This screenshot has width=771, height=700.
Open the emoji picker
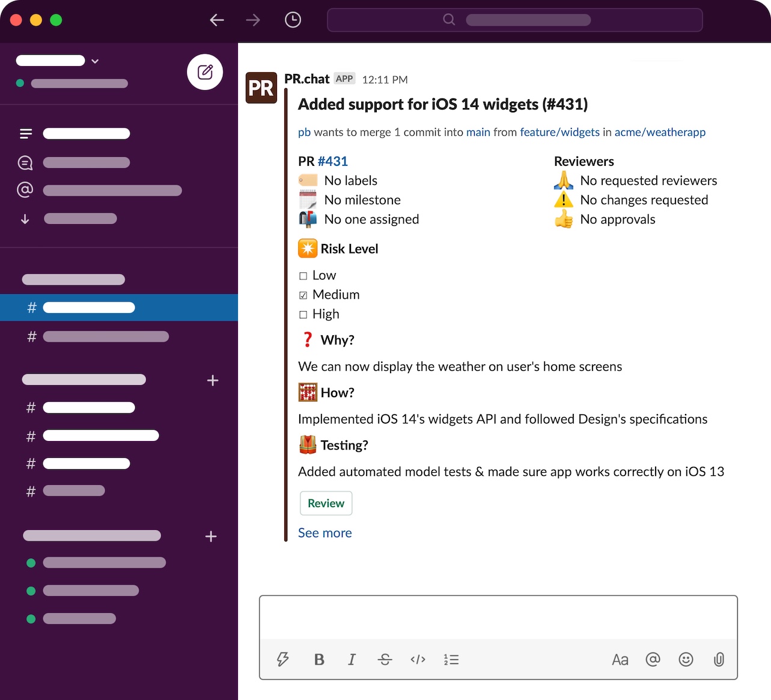point(686,660)
